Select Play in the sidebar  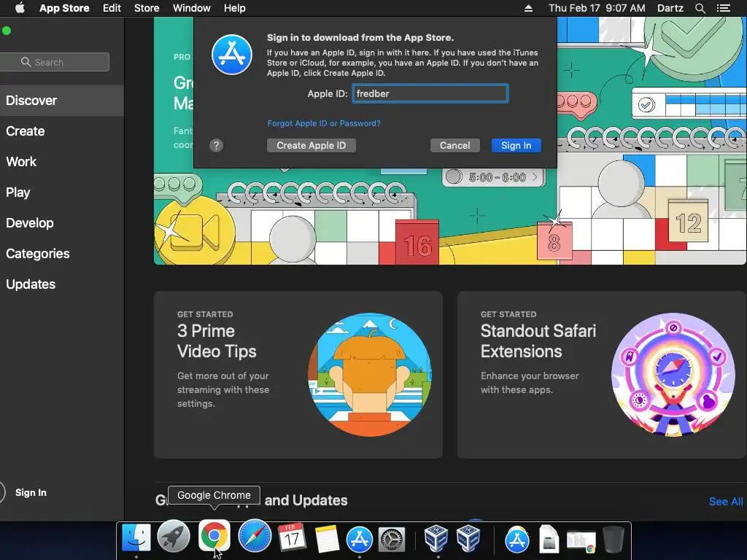(x=62, y=192)
